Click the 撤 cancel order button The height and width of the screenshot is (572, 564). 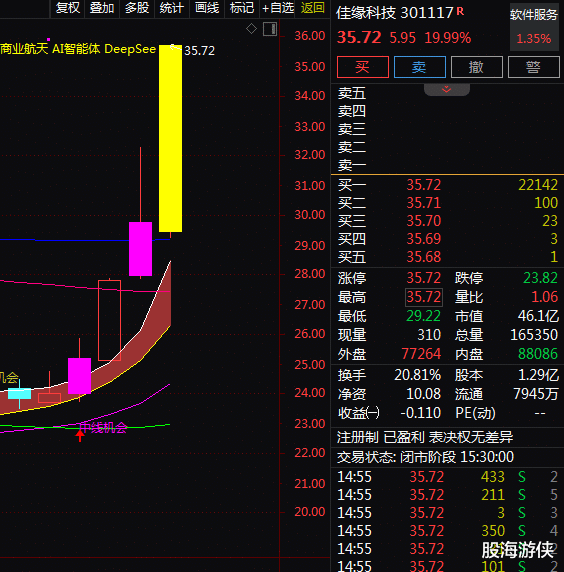tap(476, 67)
